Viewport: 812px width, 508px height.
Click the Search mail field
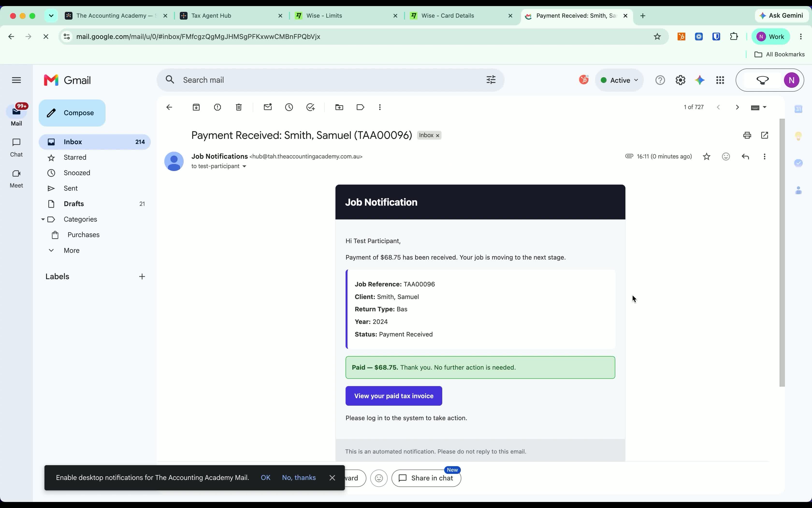point(331,80)
